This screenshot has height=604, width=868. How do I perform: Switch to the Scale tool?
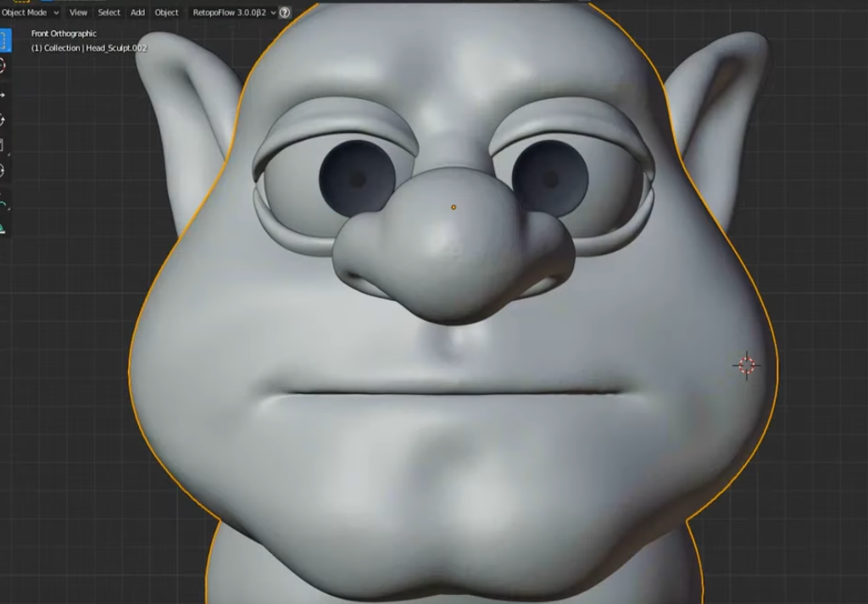point(3,145)
